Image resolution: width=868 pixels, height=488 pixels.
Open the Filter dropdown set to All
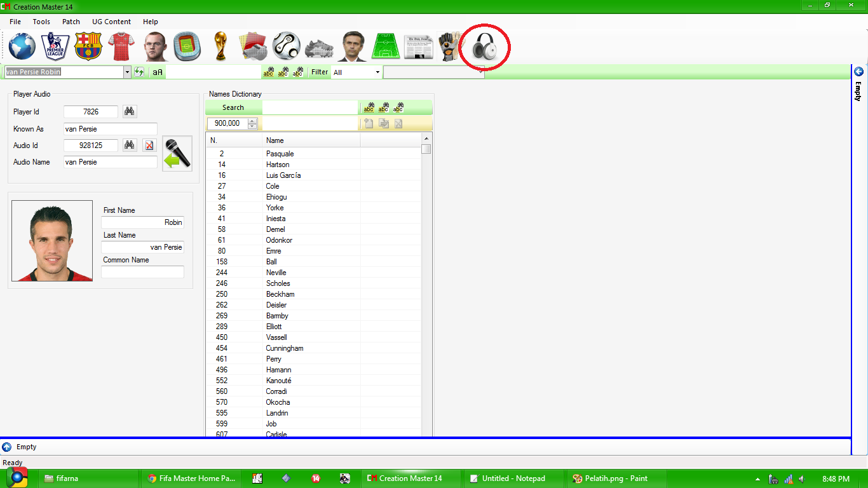pyautogui.click(x=356, y=72)
